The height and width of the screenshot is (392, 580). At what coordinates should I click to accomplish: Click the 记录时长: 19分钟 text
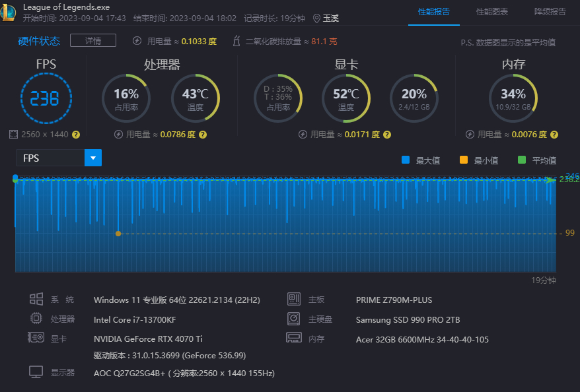[x=274, y=18]
